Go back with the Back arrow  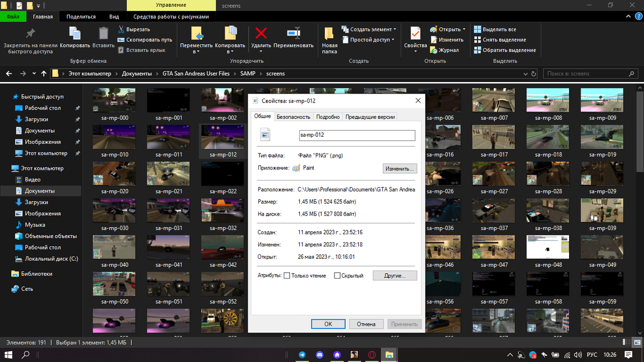click(x=9, y=73)
